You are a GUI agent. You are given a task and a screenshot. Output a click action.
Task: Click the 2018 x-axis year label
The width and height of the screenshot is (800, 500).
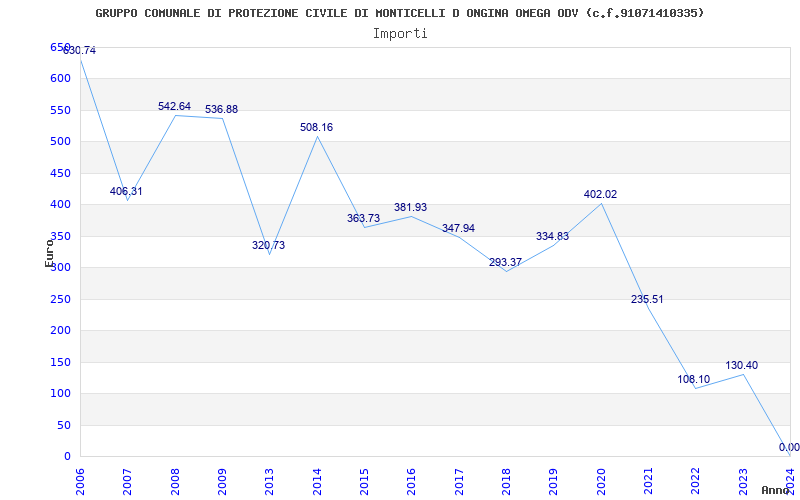pos(506,482)
